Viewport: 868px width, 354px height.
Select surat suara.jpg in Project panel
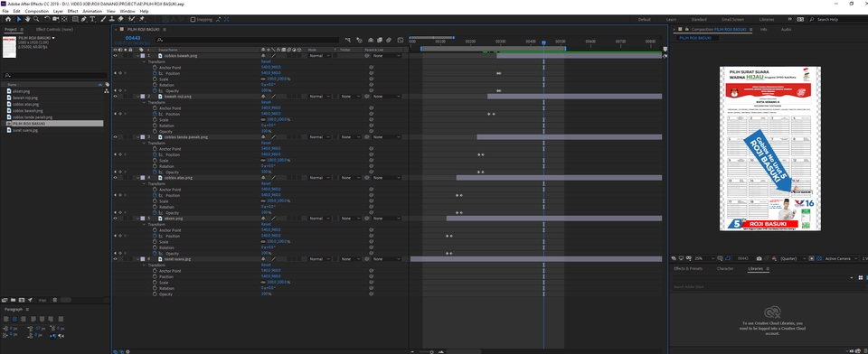26,131
